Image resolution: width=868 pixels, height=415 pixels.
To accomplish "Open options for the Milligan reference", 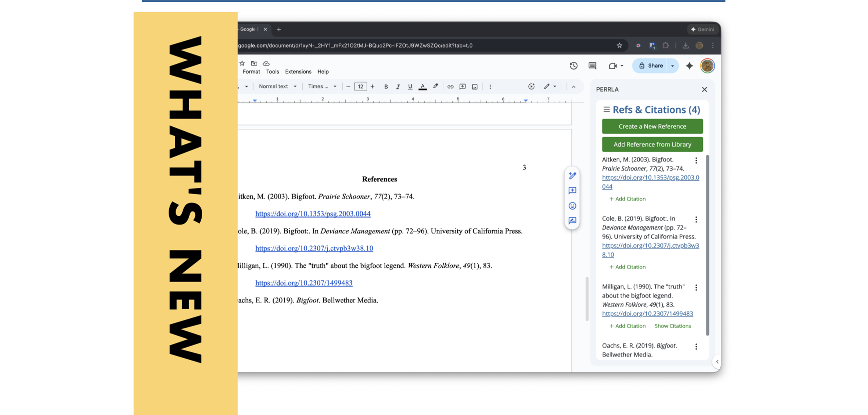I will pyautogui.click(x=696, y=287).
